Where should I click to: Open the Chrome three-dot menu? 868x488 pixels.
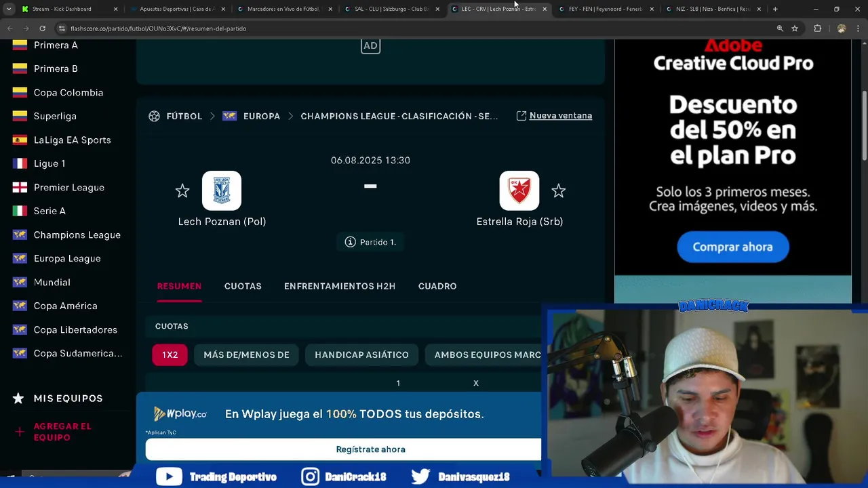coord(859,28)
